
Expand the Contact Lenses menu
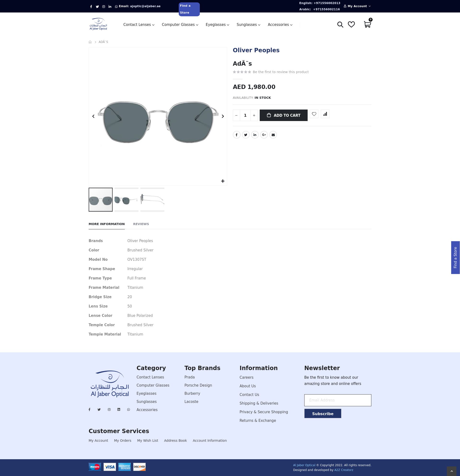[139, 25]
